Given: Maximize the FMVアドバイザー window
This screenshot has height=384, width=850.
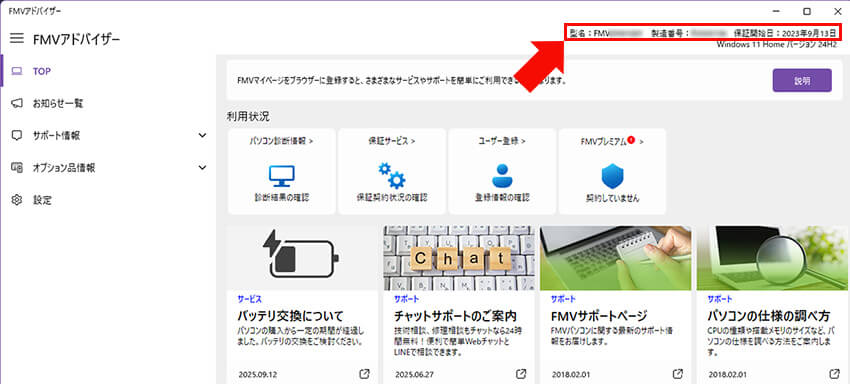Looking at the screenshot, I should coord(807,11).
